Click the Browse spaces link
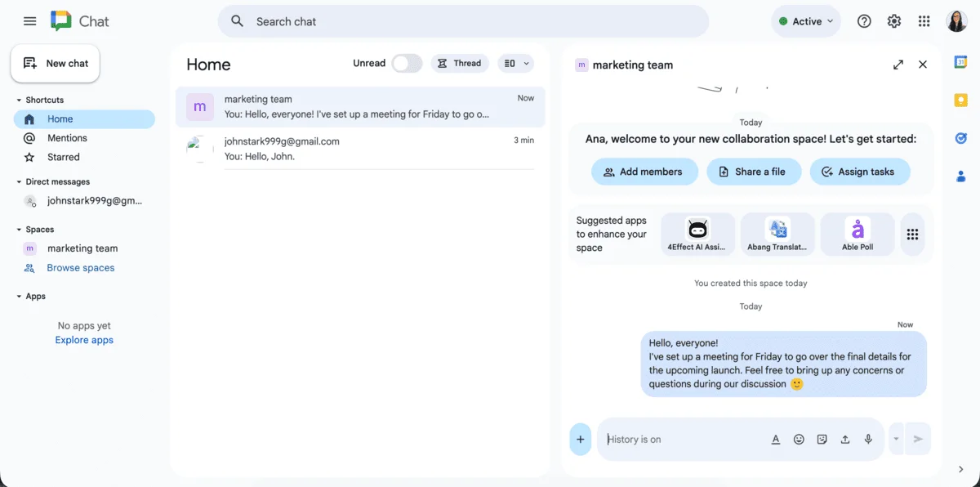The width and height of the screenshot is (980, 487). 80,267
